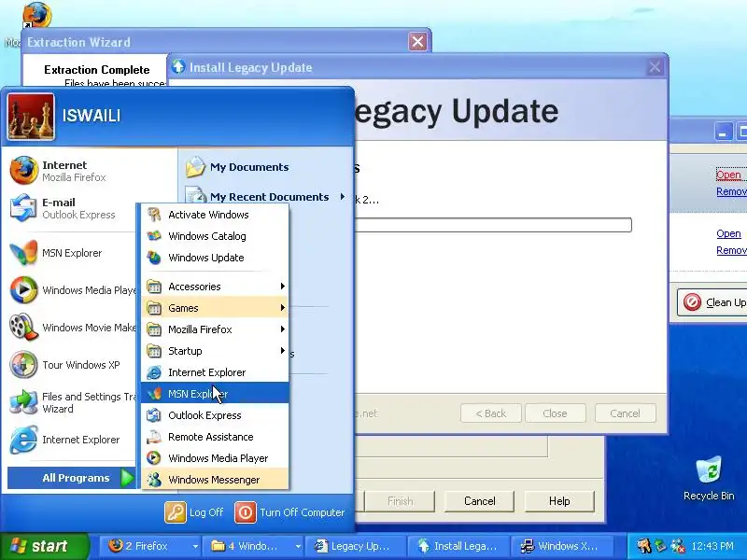Click the Log Off button
Viewport: 747px width, 560px height.
[194, 512]
